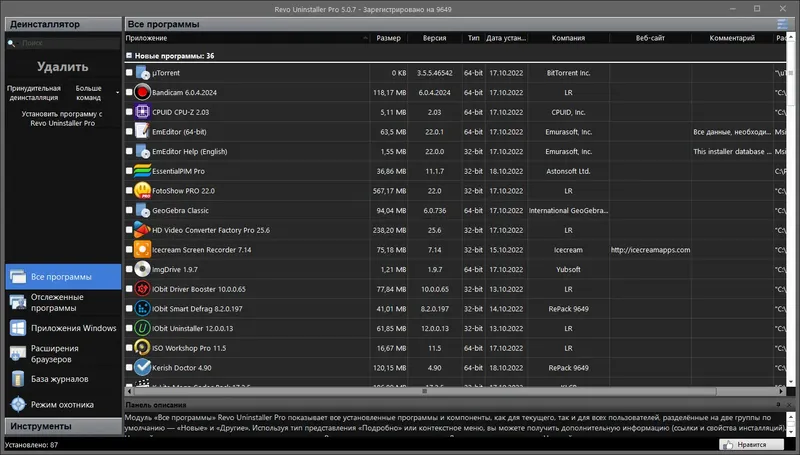Click the Icecream Screen Recorder icon

coord(142,249)
